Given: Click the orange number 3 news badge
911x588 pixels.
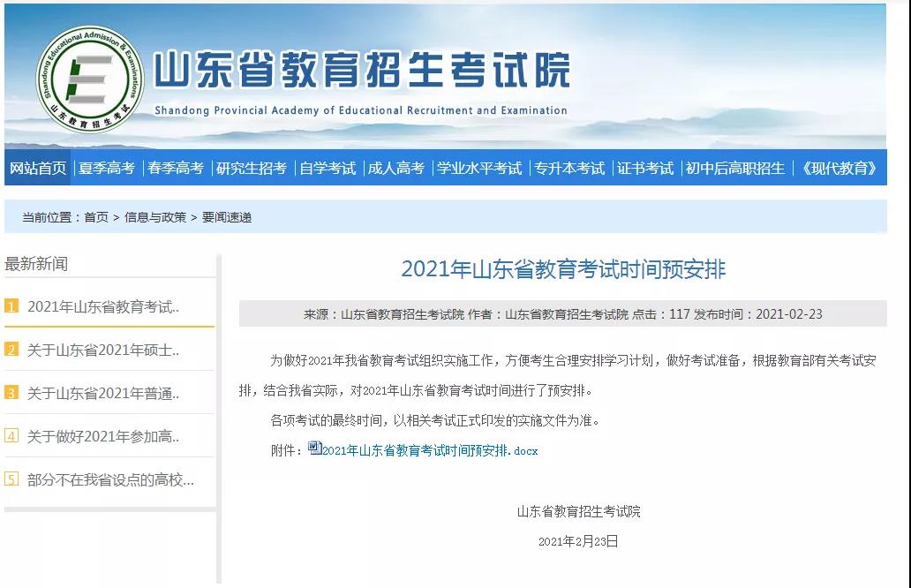Looking at the screenshot, I should pyautogui.click(x=11, y=392).
